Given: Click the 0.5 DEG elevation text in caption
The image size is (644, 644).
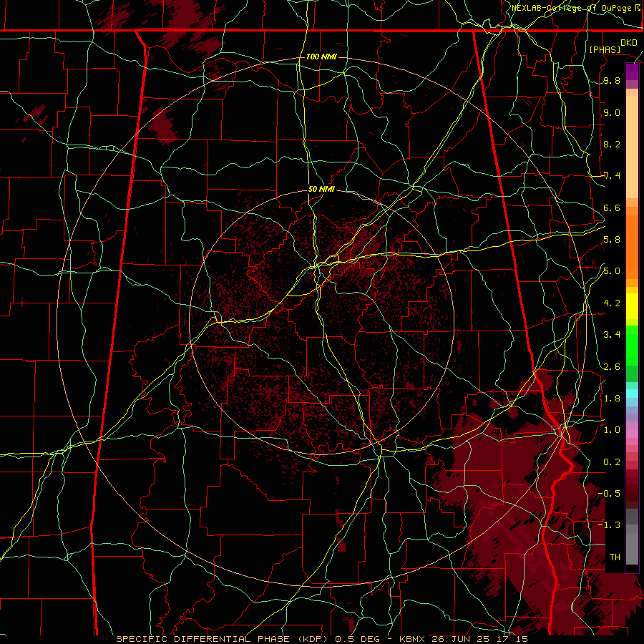Looking at the screenshot, I should pyautogui.click(x=357, y=639).
